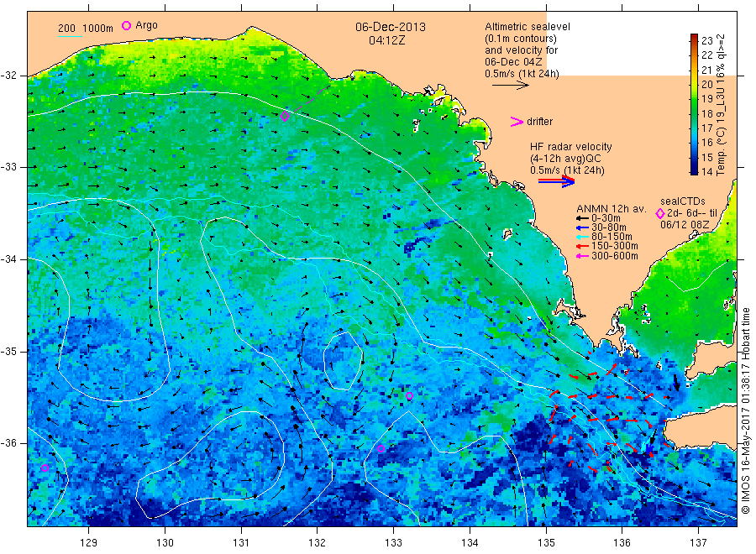Click the 133 longitude axis label
This screenshot has height=554, width=756.
(x=393, y=543)
